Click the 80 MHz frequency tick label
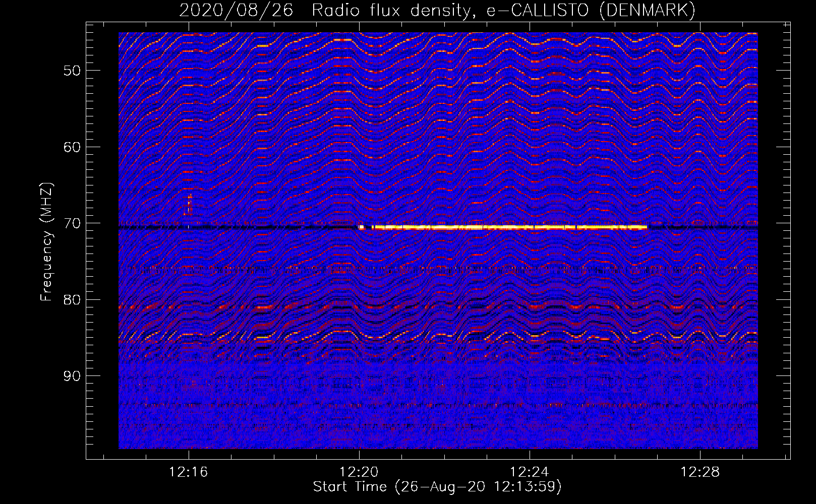The image size is (816, 504). pos(72,300)
